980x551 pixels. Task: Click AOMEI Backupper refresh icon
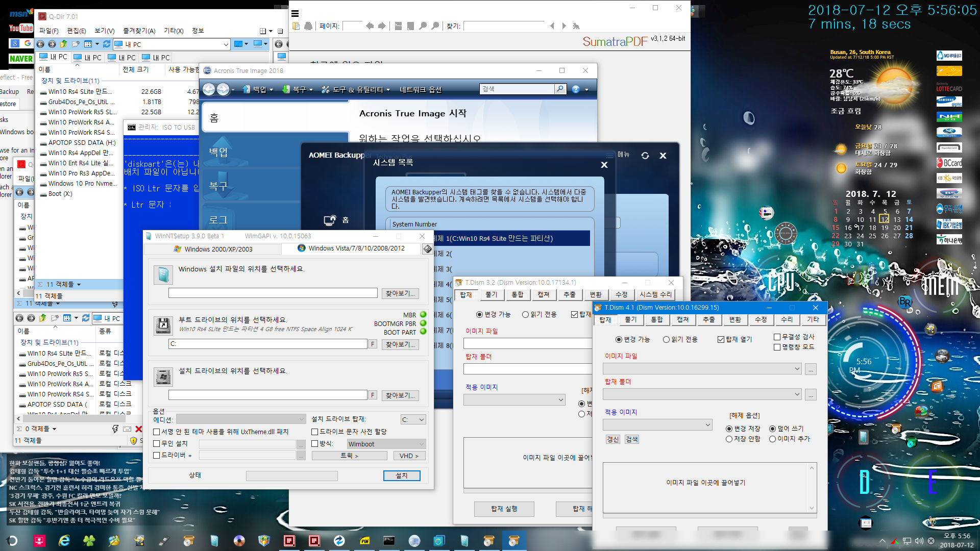tap(645, 156)
